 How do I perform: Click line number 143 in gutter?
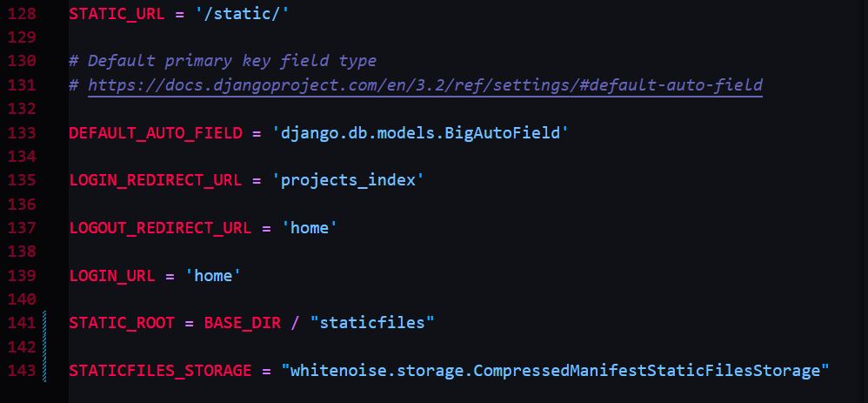click(21, 371)
